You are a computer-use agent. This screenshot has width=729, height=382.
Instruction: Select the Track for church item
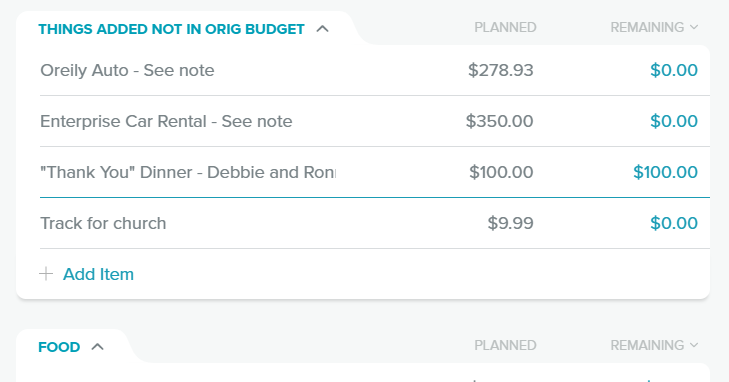pyautogui.click(x=103, y=223)
